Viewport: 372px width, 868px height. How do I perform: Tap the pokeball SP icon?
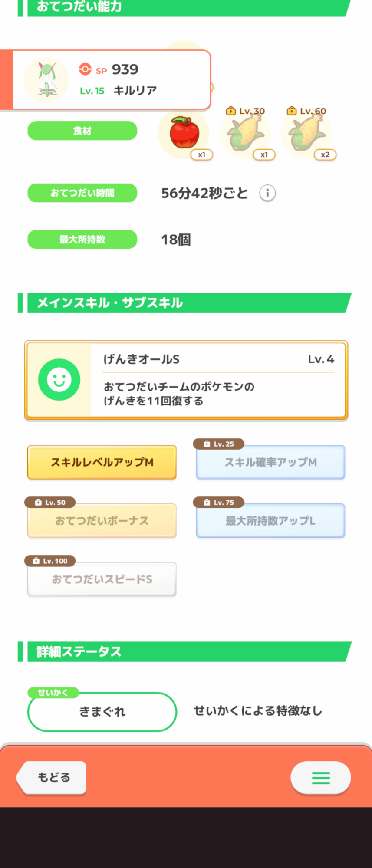[85, 69]
